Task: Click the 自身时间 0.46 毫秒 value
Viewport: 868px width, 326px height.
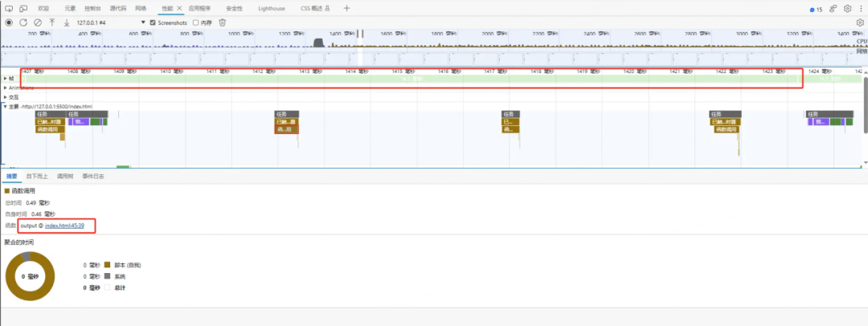Action: coord(43,214)
